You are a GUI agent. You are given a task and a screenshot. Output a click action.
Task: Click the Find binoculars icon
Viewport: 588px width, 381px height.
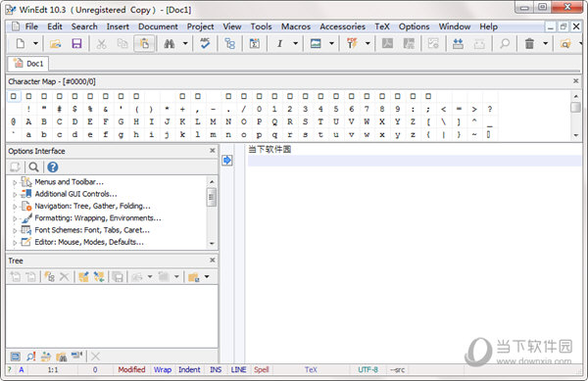click(x=170, y=43)
